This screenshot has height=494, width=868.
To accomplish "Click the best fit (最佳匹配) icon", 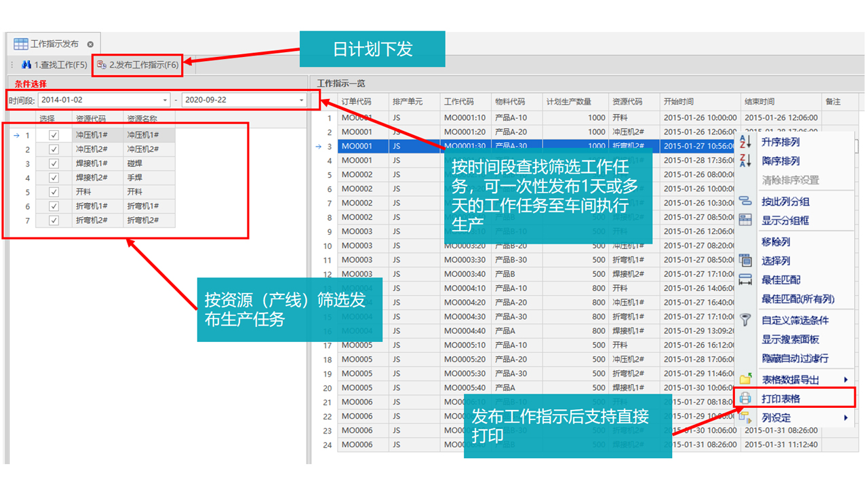I will [745, 280].
